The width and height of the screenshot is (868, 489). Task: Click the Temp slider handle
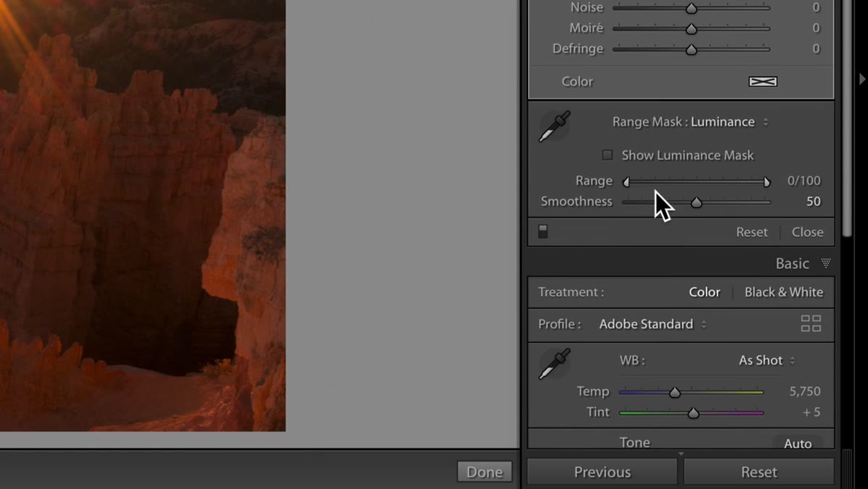point(675,392)
